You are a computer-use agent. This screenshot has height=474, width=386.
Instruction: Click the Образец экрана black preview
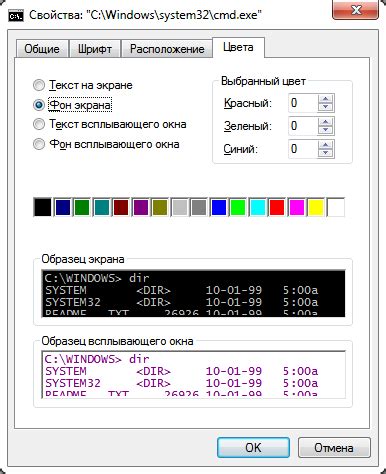click(x=193, y=293)
